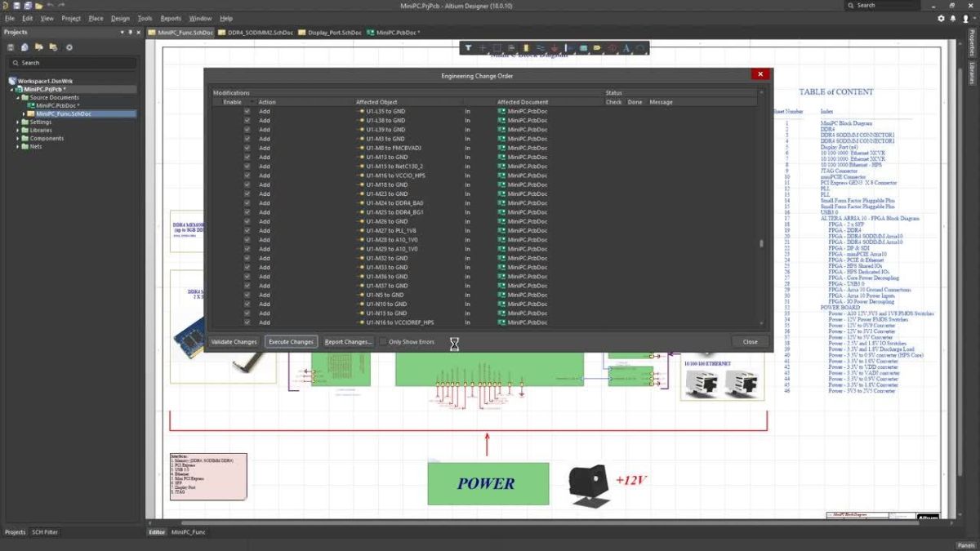Open Project Options icon in Projects panel
This screenshot has width=980, height=551.
click(x=69, y=47)
